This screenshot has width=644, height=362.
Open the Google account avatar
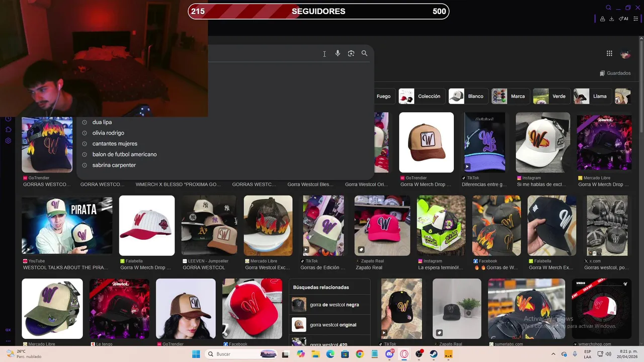pos(625,54)
